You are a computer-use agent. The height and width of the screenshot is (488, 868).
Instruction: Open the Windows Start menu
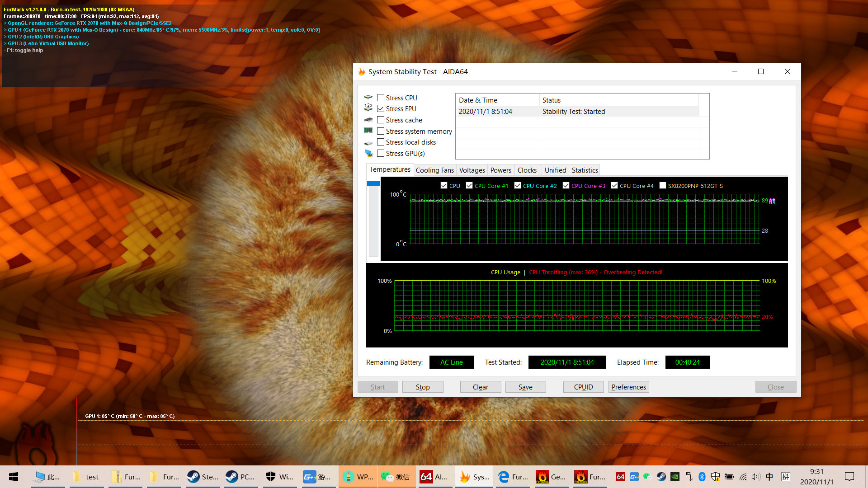tap(14, 477)
